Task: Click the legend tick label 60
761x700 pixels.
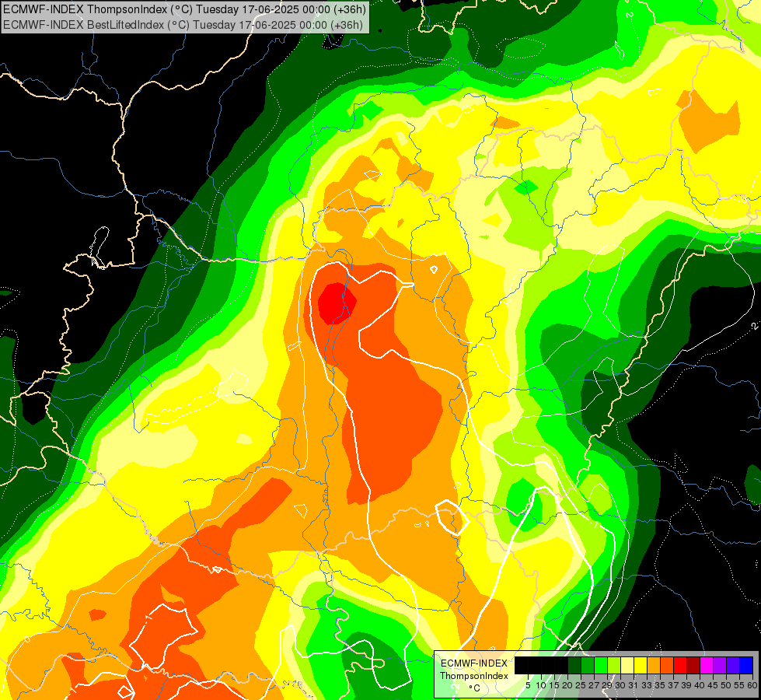Action: coord(752,685)
